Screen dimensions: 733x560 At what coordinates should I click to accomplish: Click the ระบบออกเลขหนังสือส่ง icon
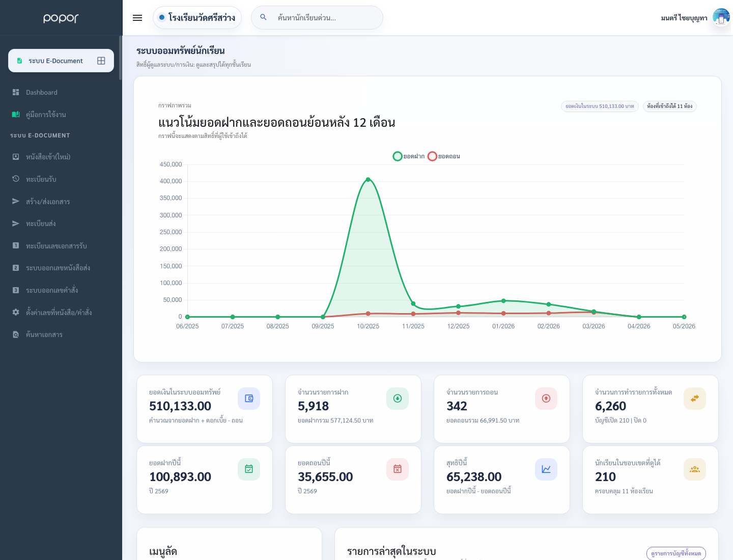16,268
